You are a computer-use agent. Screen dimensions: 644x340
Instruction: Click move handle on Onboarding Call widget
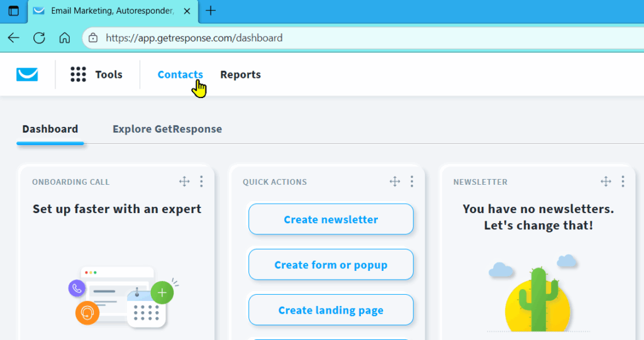184,182
